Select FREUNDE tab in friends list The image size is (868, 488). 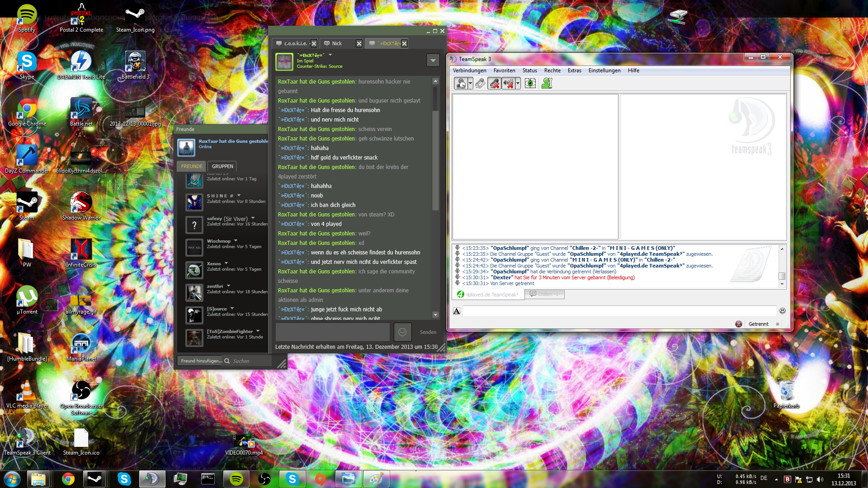tap(192, 166)
